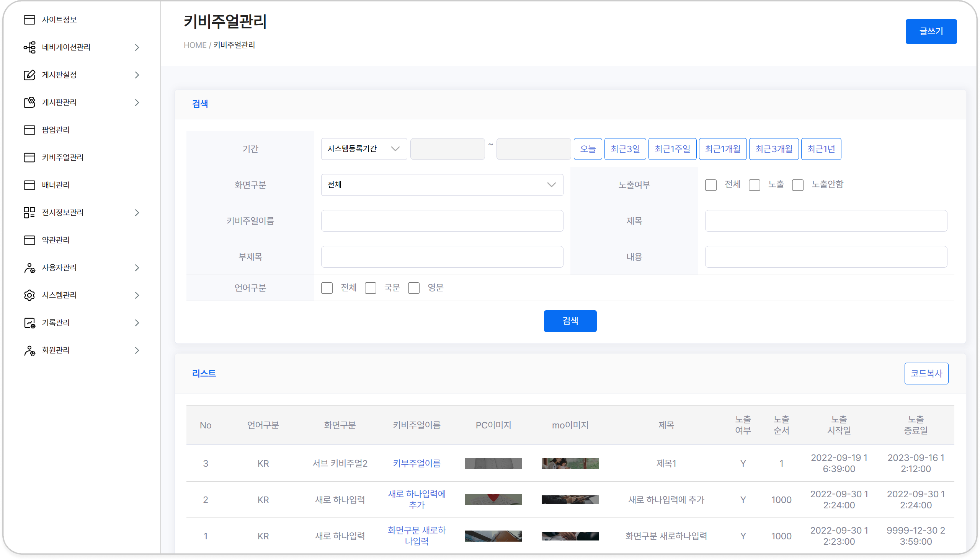
Task: Click the 회원관리 person icon
Action: point(29,350)
